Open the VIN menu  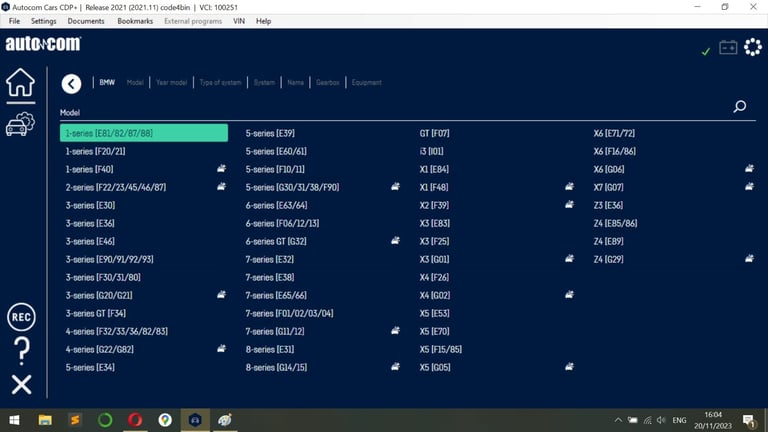(x=239, y=21)
